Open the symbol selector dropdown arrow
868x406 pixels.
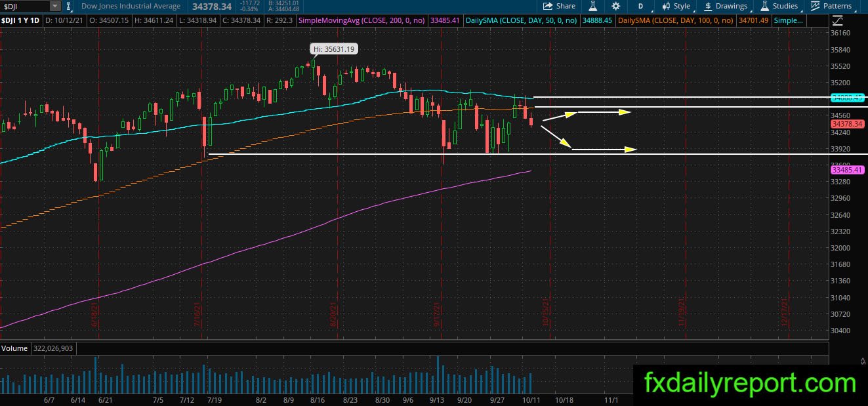pos(54,6)
